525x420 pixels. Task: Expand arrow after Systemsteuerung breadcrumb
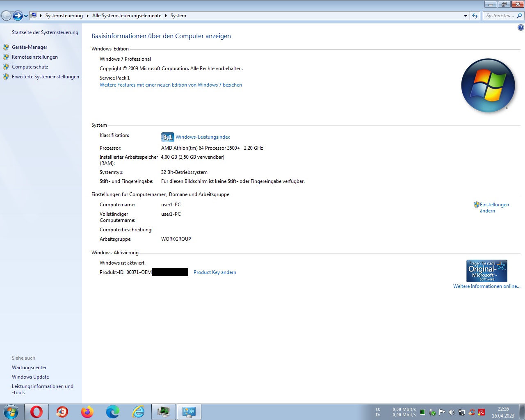(x=87, y=16)
